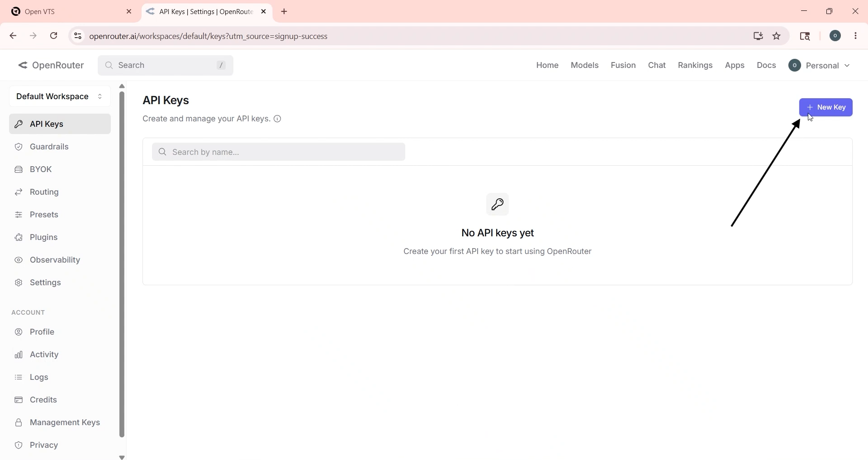The width and height of the screenshot is (868, 460).
Task: Open a new browser tab
Action: coord(285,12)
